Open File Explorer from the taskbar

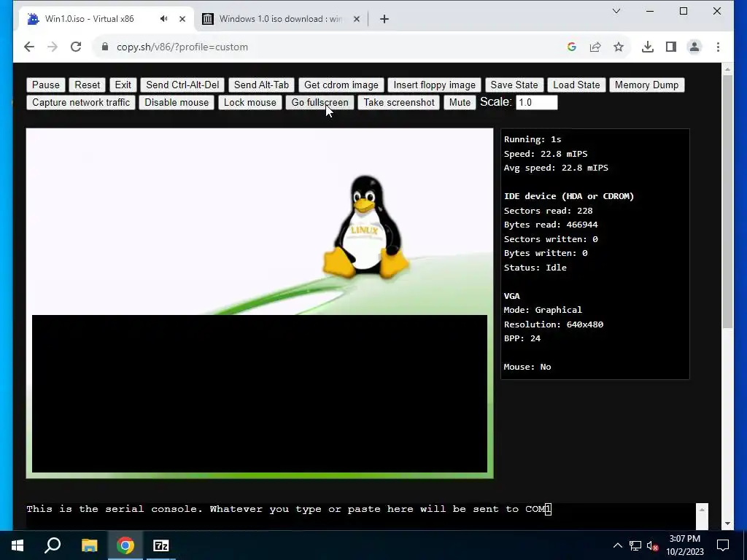tap(89, 545)
